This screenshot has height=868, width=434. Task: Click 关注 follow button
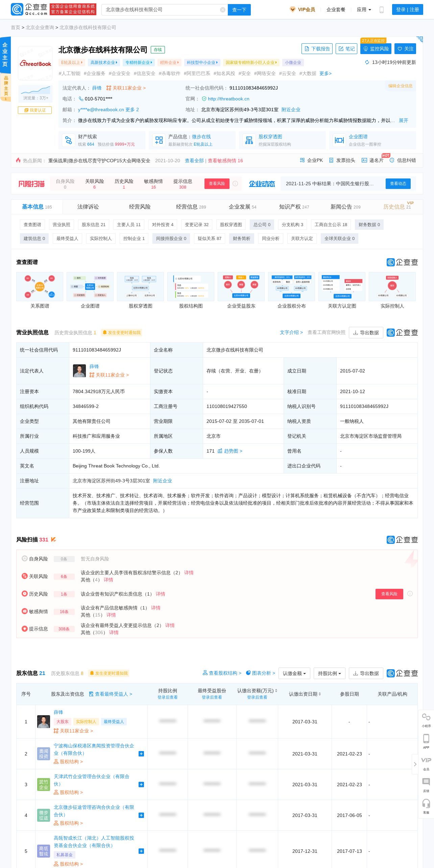click(x=405, y=49)
